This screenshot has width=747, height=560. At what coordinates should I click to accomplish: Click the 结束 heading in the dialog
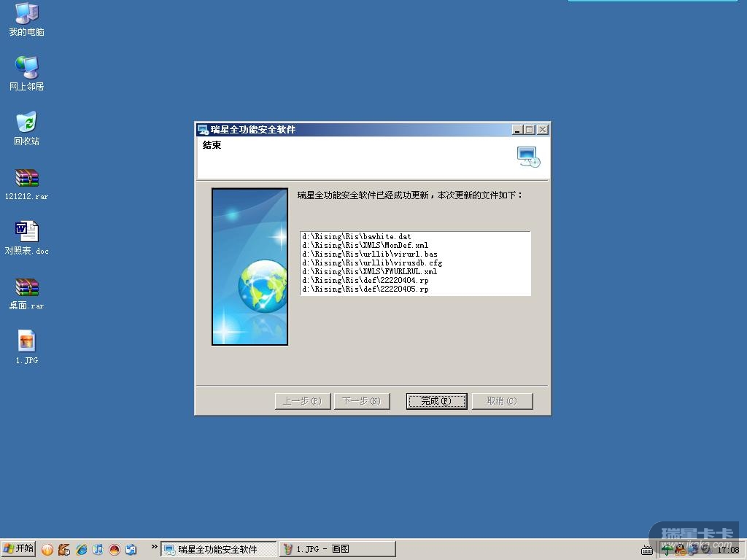click(x=212, y=145)
